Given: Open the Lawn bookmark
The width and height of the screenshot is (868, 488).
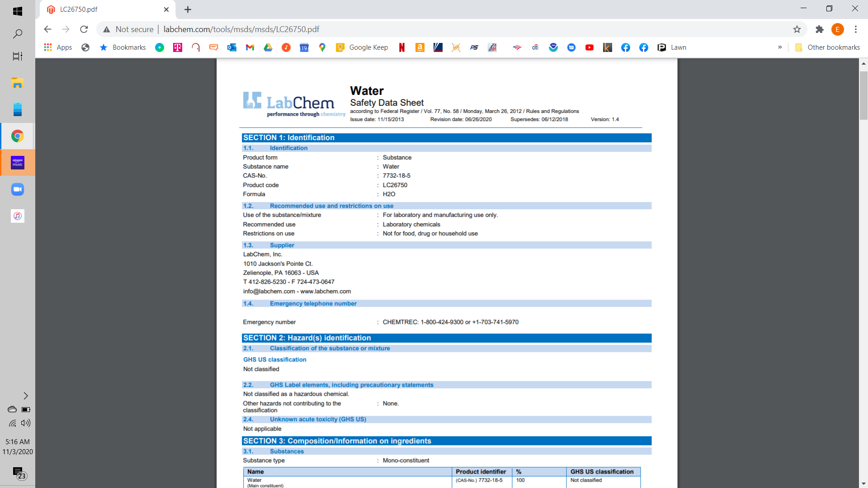Looking at the screenshot, I should pos(672,47).
